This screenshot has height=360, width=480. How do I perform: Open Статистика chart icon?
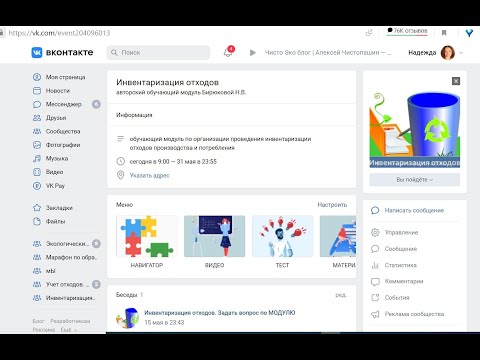tap(375, 265)
